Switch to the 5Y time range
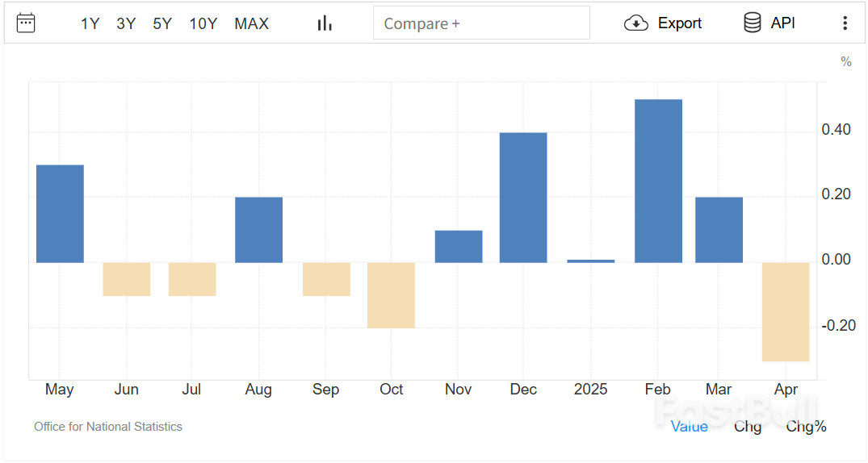The height and width of the screenshot is (463, 868). click(x=162, y=24)
